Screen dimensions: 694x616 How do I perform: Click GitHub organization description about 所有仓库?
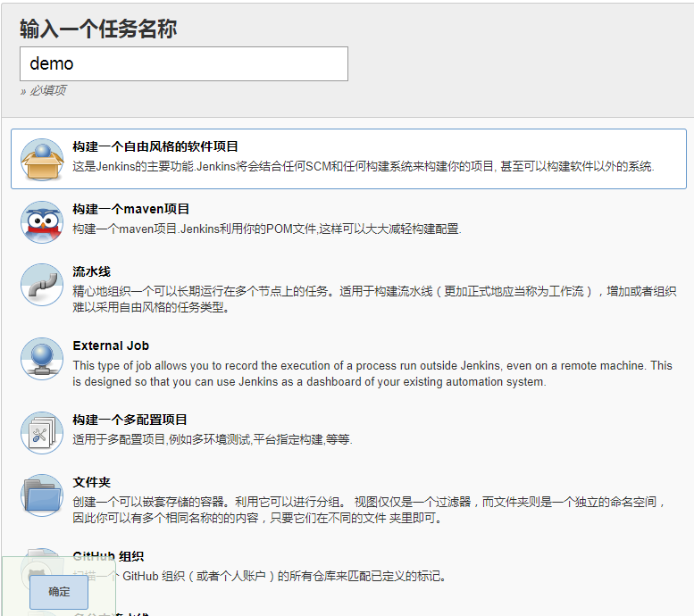click(259, 576)
